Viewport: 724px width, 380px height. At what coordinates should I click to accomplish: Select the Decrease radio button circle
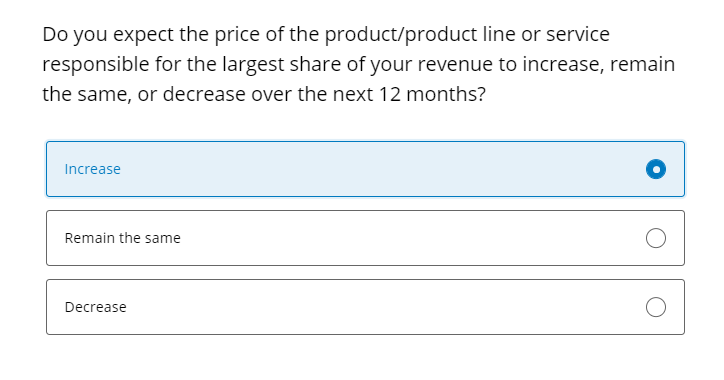pos(656,307)
